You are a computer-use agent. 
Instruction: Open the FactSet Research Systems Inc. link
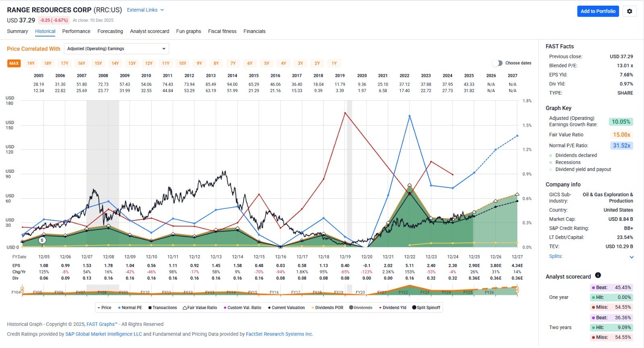click(x=279, y=334)
